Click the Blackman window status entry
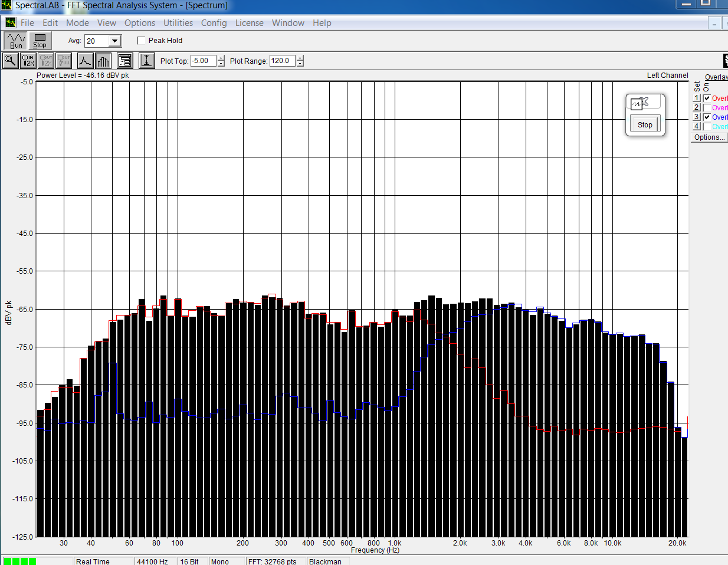Screen dimensions: 728x565 [x=328, y=561]
